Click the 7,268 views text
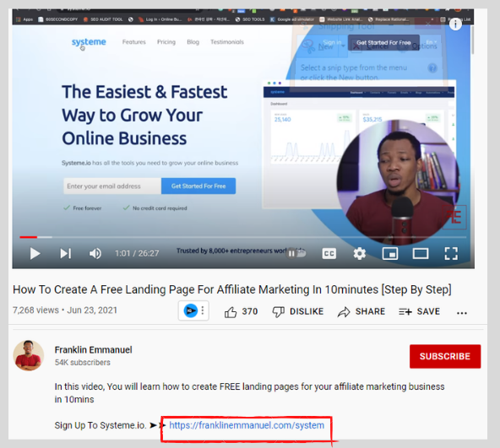500x448 pixels. pos(35,310)
